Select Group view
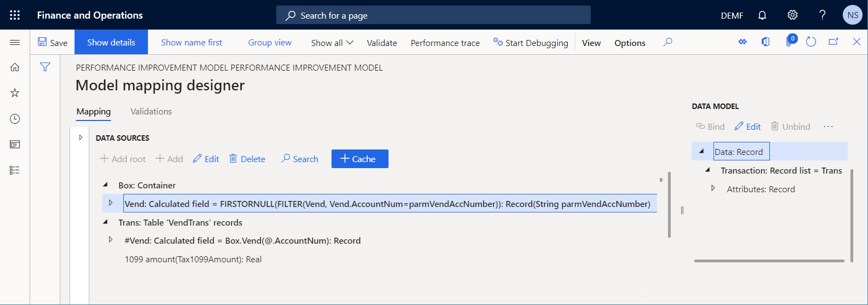 tap(270, 42)
